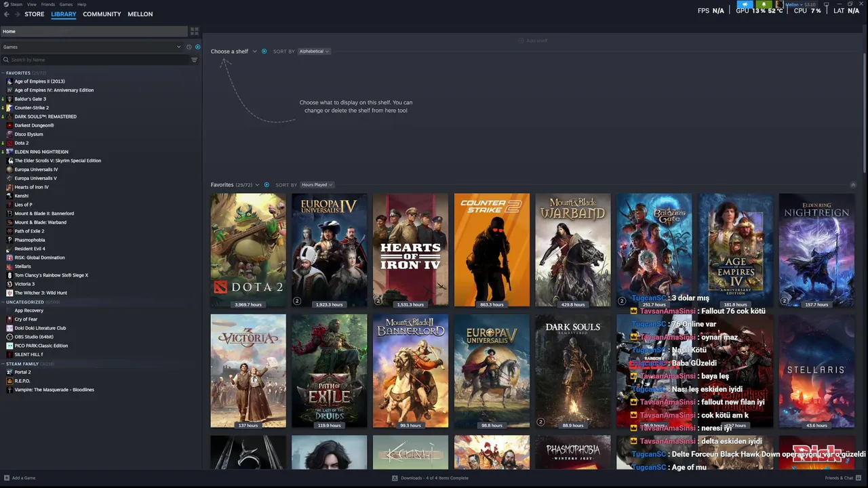Screen dimensions: 868x488
Task: Select ELDEN RING NIGHTREIGN in sidebar
Action: point(41,152)
